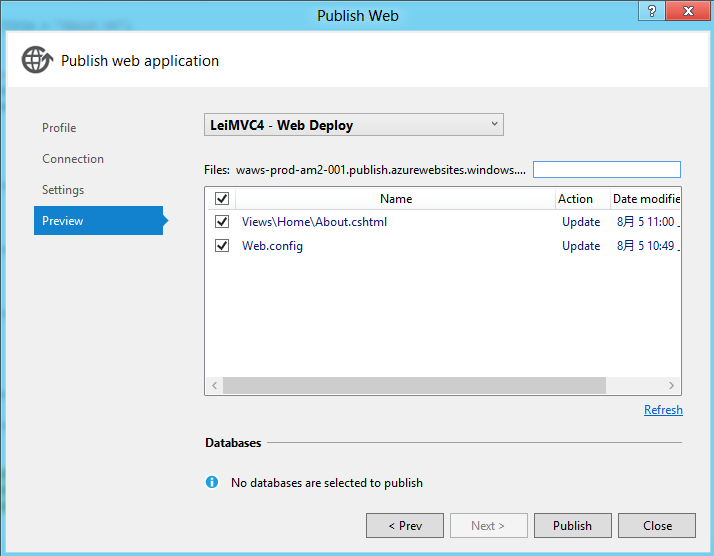Click the date 8月 5 11:00 cell
The height and width of the screenshot is (556, 714).
pos(648,222)
